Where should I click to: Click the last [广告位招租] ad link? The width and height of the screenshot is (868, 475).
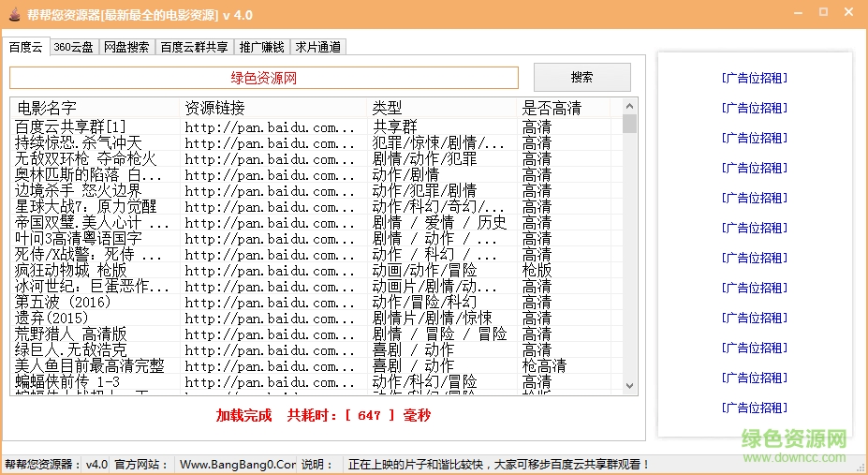[755, 408]
